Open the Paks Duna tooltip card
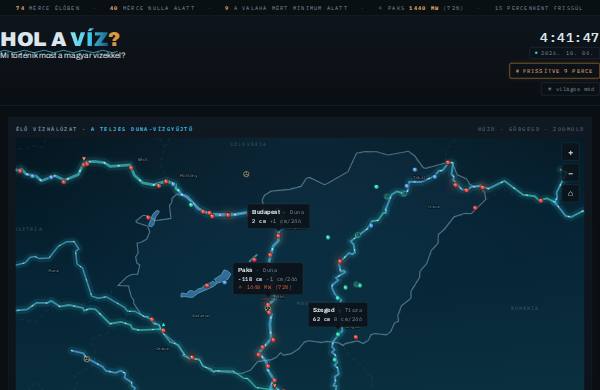This screenshot has height=390, width=600. [x=268, y=279]
